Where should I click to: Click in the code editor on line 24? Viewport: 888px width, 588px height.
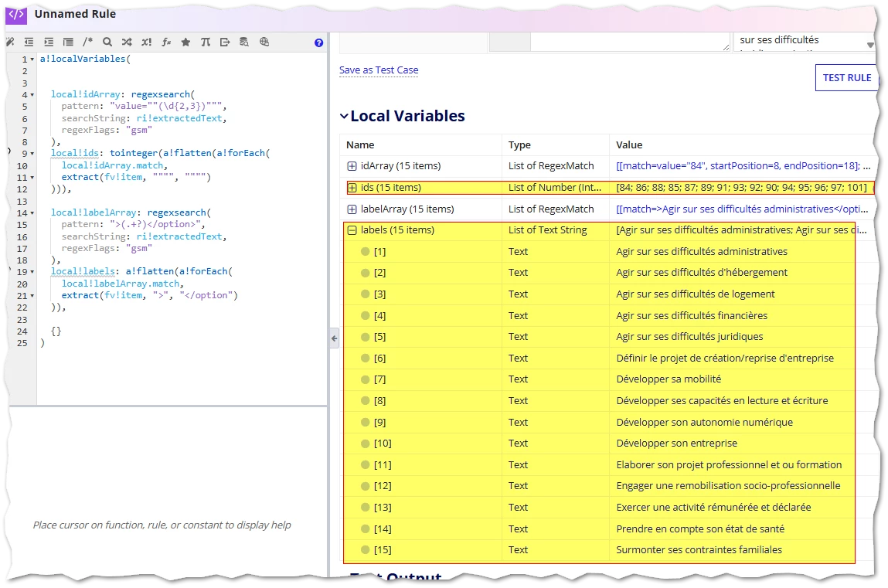pos(181,331)
